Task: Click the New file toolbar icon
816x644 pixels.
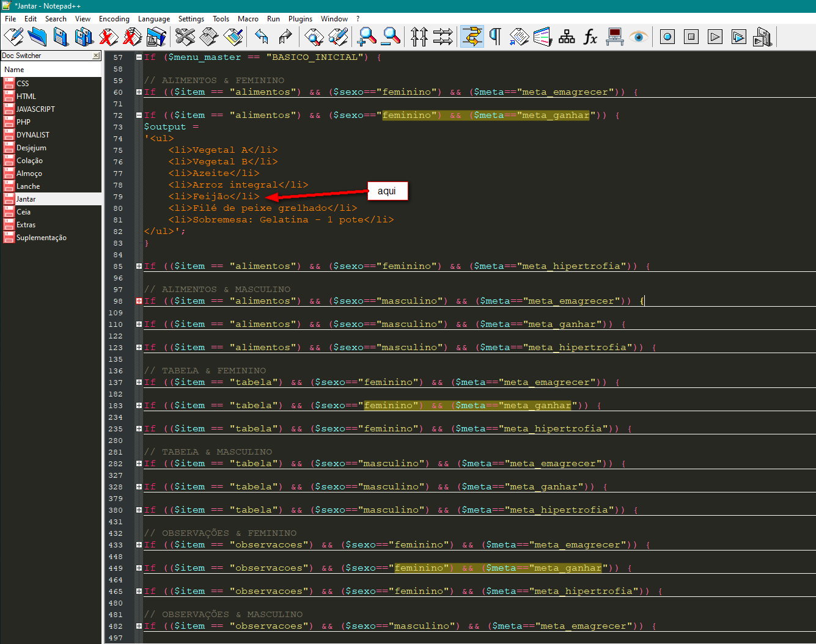Action: [x=13, y=37]
